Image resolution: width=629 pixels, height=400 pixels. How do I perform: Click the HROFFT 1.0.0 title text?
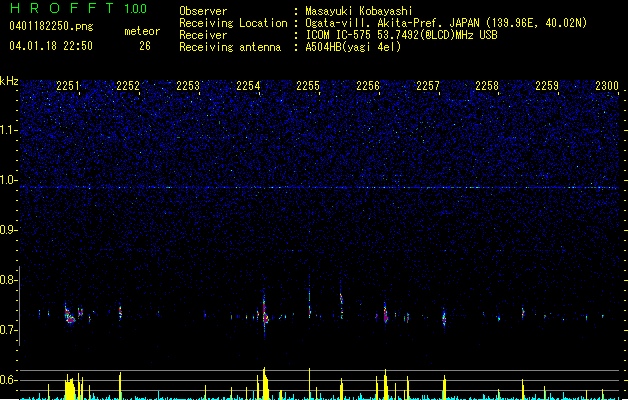[x=78, y=8]
